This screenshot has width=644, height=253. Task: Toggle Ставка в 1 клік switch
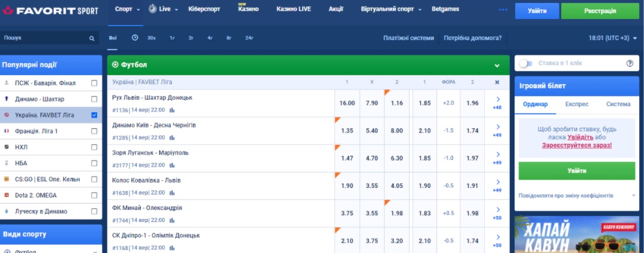tap(526, 63)
